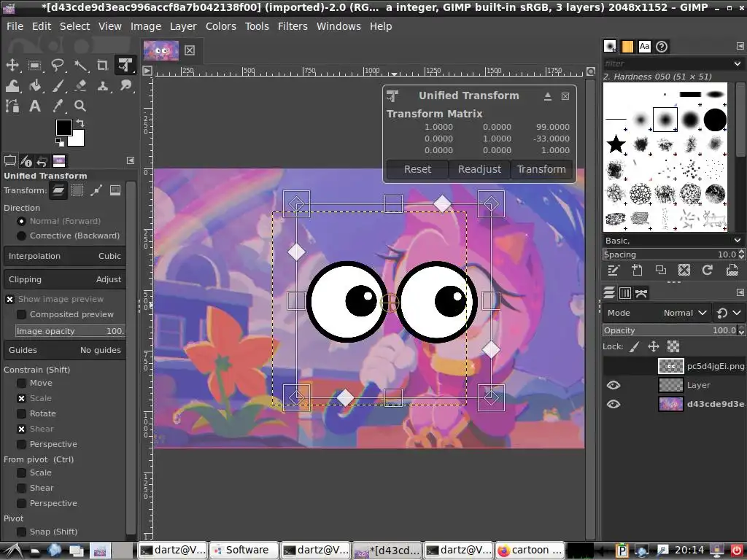This screenshot has width=747, height=560.
Task: Delete the selected brush
Action: click(x=684, y=271)
